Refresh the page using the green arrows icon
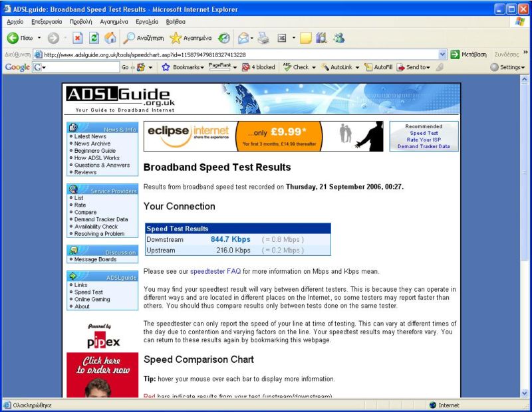 click(x=94, y=38)
